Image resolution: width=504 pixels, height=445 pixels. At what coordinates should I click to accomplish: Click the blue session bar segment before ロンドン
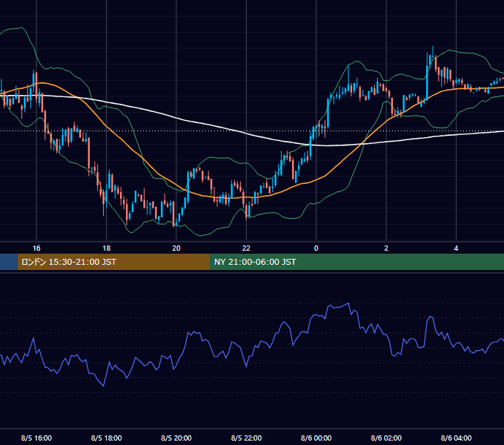point(9,262)
